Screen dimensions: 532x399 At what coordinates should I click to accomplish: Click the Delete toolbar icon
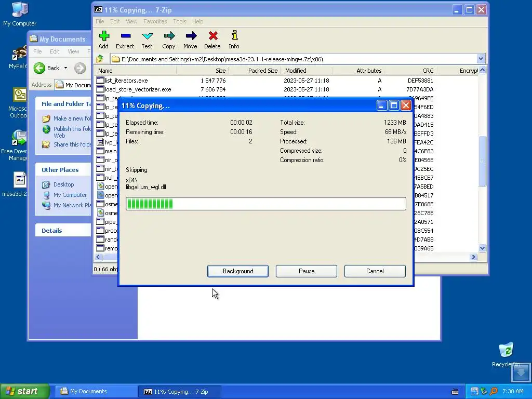click(x=212, y=39)
